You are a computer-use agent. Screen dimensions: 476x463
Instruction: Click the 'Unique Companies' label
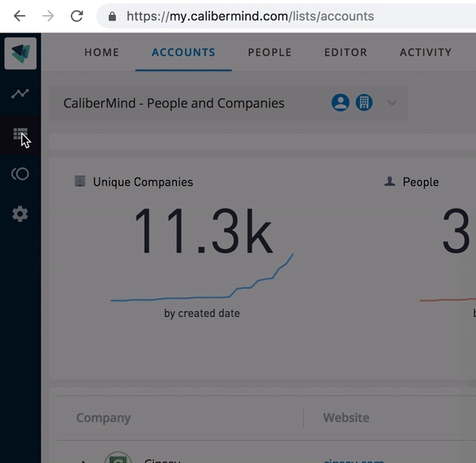pyautogui.click(x=143, y=182)
